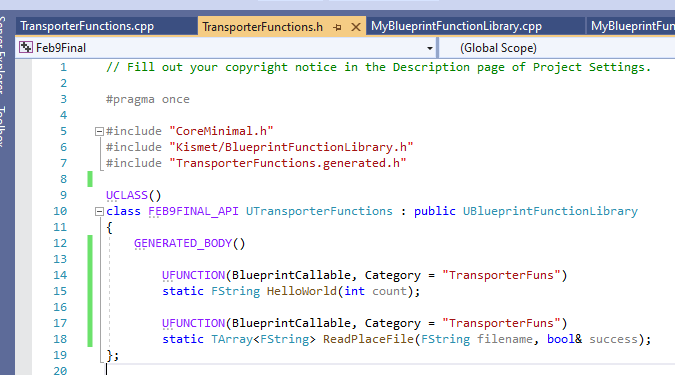Screen dimensions: 675x375
Task: Open MyBlueprintFunctionLibrary.cpp tab
Action: pyautogui.click(x=456, y=26)
